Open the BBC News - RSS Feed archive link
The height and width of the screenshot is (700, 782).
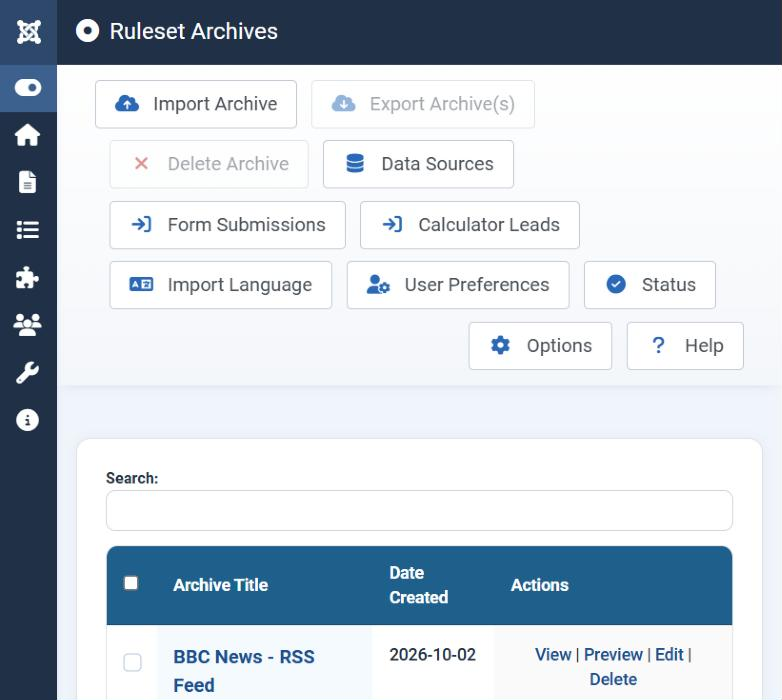tap(244, 671)
